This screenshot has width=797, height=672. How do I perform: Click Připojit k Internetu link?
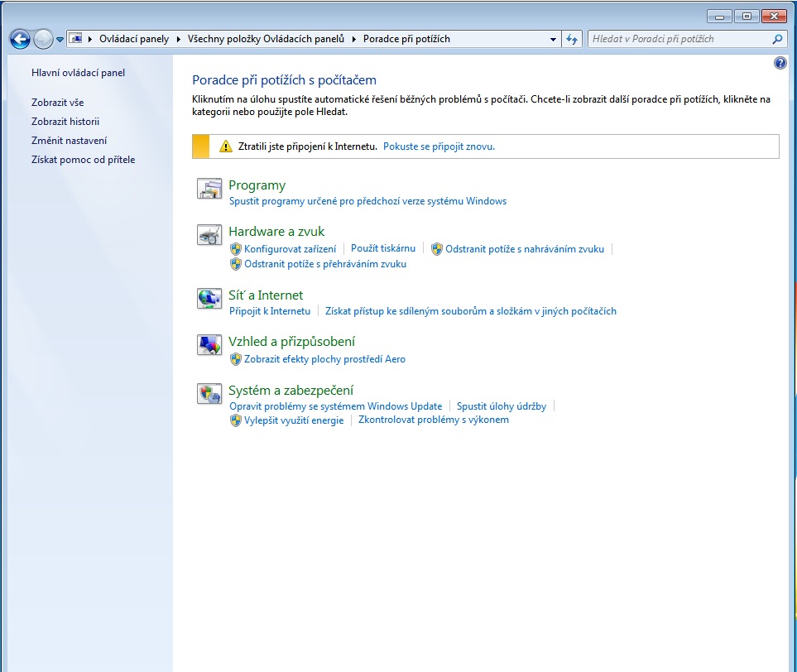270,311
